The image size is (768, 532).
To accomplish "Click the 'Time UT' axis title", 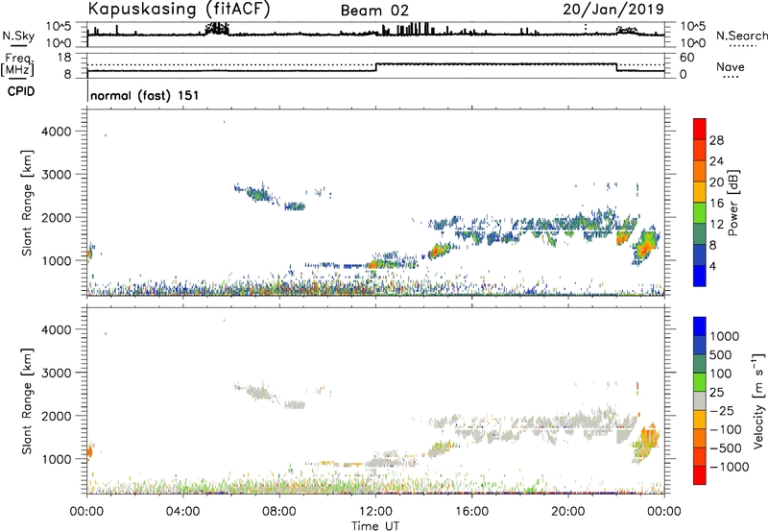I will point(375,526).
